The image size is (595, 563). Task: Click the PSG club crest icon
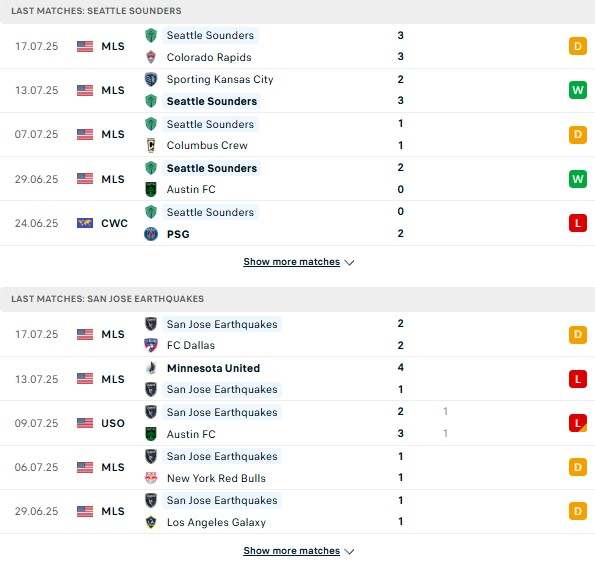tap(151, 234)
